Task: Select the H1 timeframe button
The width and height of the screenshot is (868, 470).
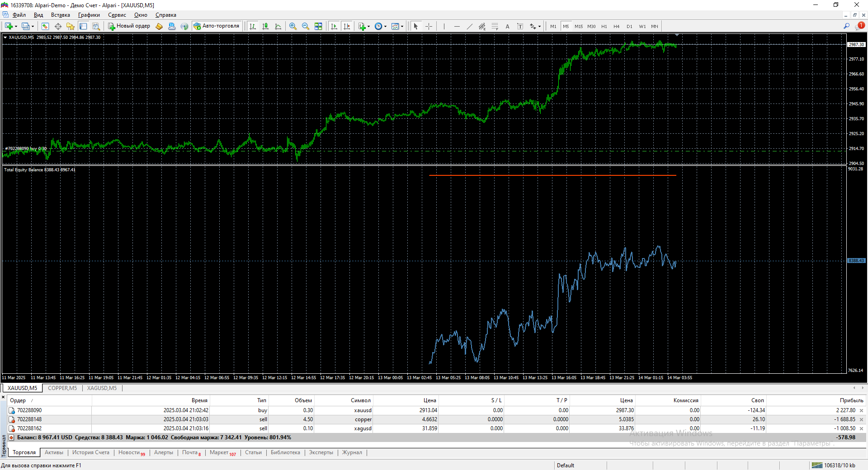Action: point(604,26)
